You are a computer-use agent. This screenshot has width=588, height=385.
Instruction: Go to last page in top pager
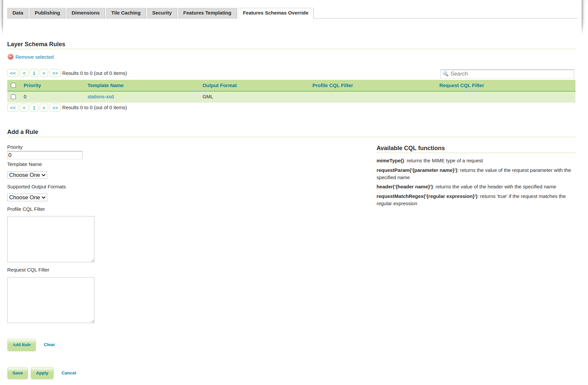[55, 73]
